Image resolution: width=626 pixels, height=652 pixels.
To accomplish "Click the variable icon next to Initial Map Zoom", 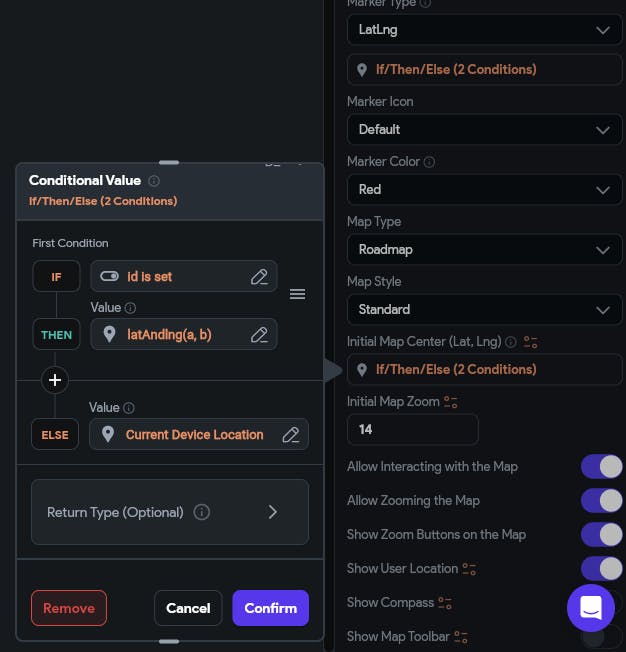I will 451,402.
